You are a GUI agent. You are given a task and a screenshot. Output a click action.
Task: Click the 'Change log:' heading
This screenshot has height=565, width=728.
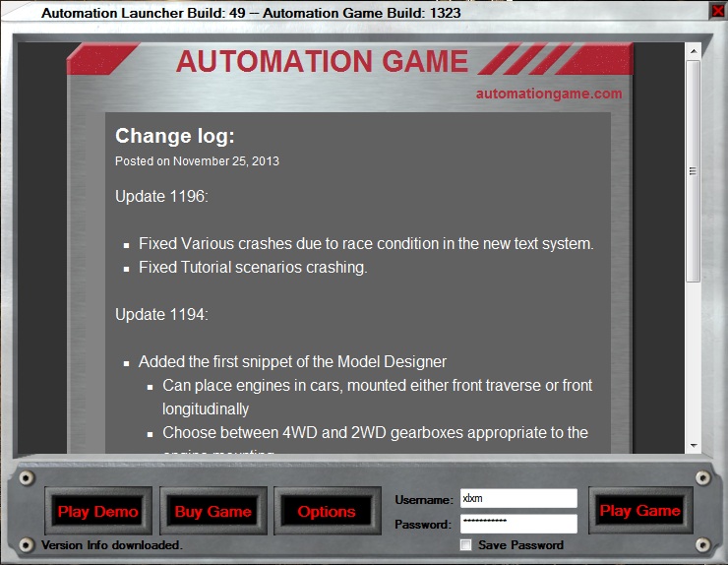pos(175,136)
